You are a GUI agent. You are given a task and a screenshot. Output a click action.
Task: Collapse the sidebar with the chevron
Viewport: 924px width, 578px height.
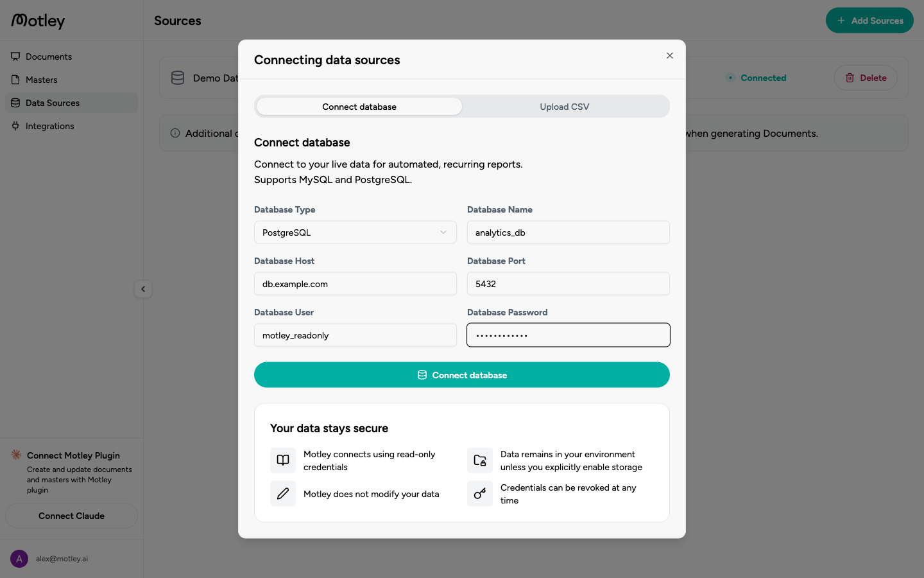coord(143,289)
